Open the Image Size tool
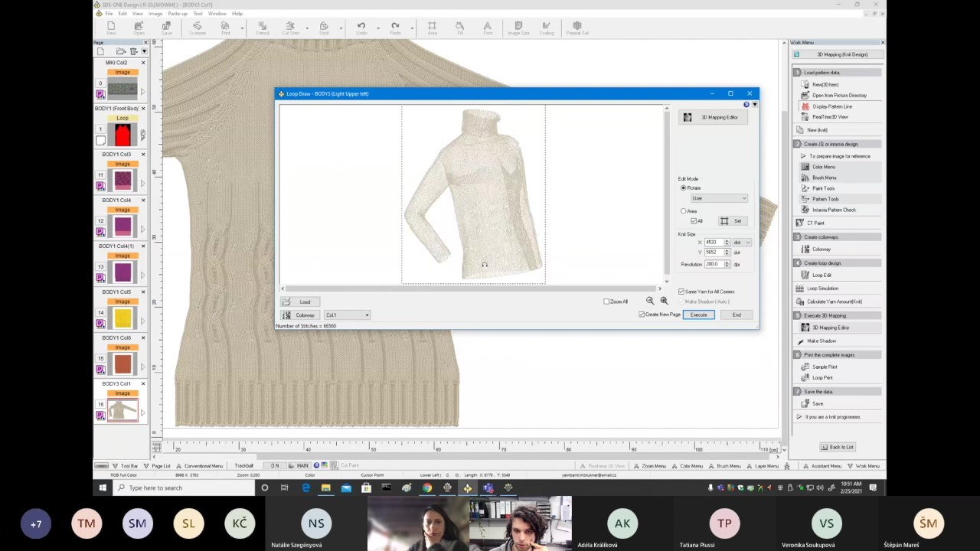 point(518,28)
